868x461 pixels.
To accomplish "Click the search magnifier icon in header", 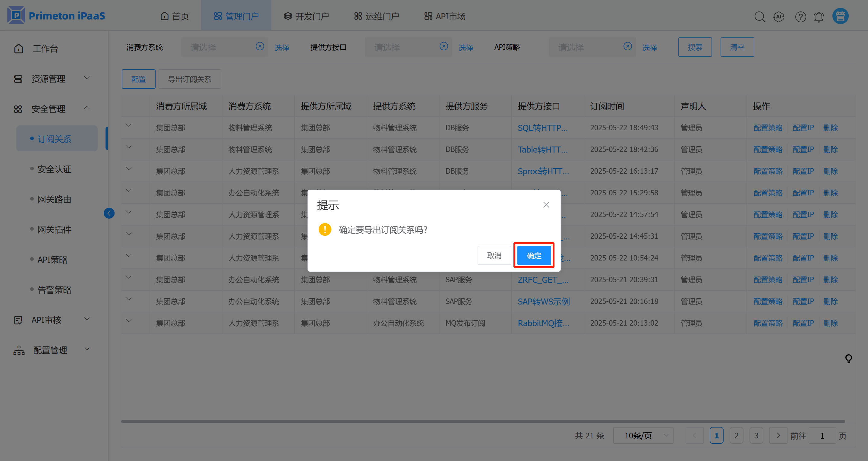I will point(759,17).
